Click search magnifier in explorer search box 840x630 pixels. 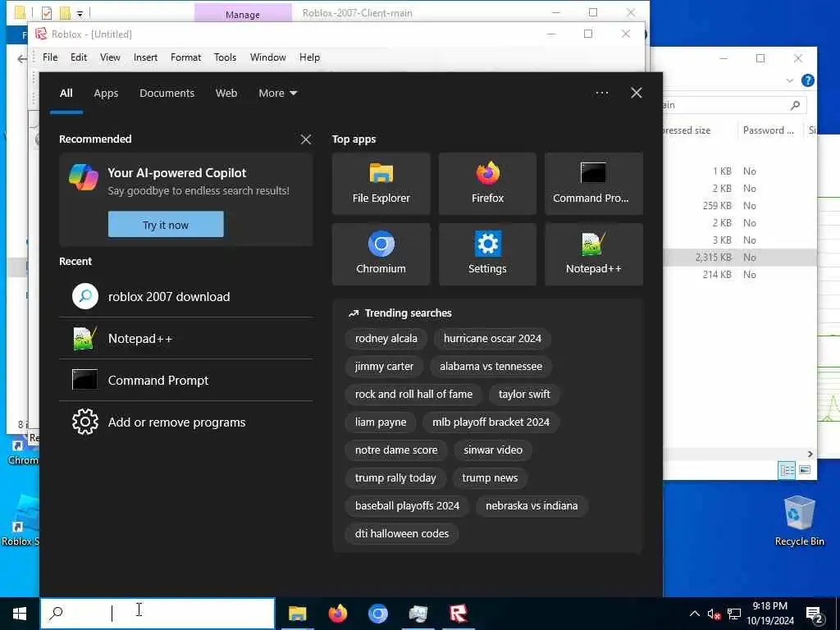pos(795,105)
